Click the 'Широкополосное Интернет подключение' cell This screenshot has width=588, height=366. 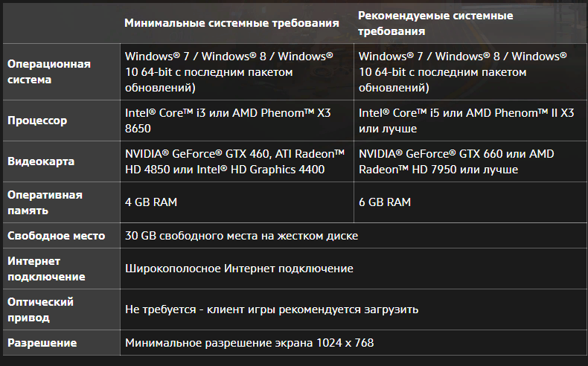click(354, 269)
